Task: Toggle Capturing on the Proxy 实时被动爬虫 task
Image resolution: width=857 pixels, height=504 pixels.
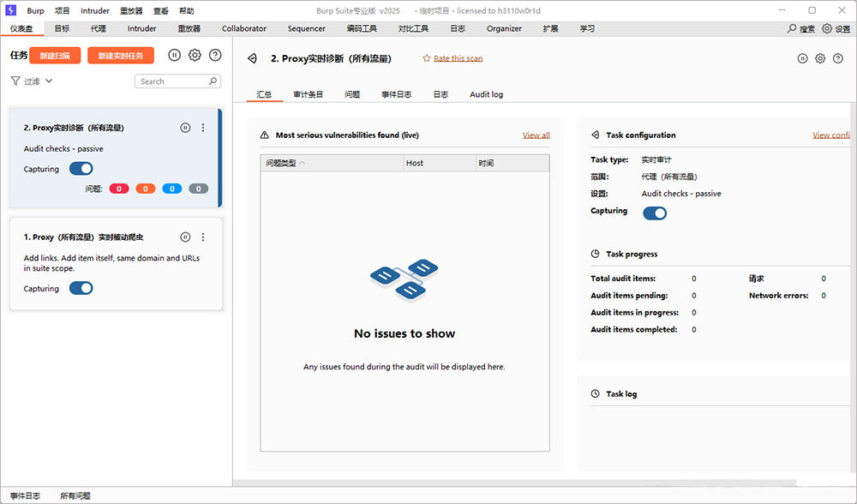Action: [81, 288]
